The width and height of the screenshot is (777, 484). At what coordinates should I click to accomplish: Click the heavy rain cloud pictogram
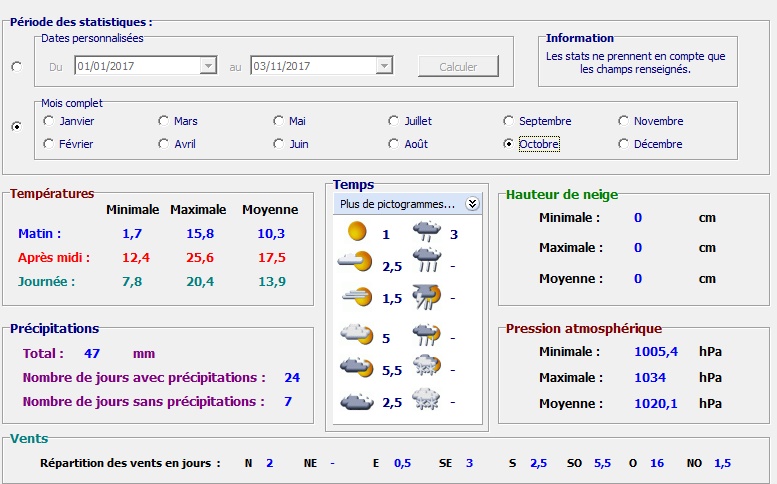click(x=427, y=261)
